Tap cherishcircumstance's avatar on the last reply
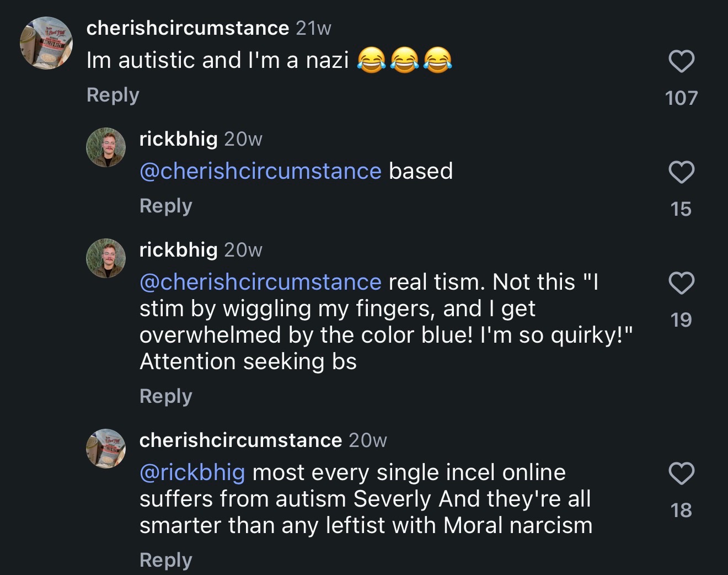Image resolution: width=728 pixels, height=575 pixels. [x=106, y=449]
